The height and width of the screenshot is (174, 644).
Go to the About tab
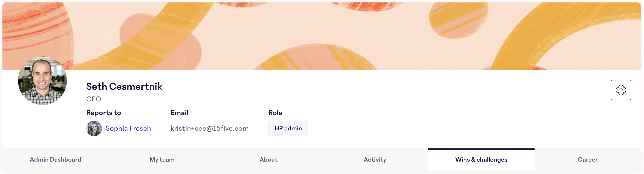coord(269,159)
